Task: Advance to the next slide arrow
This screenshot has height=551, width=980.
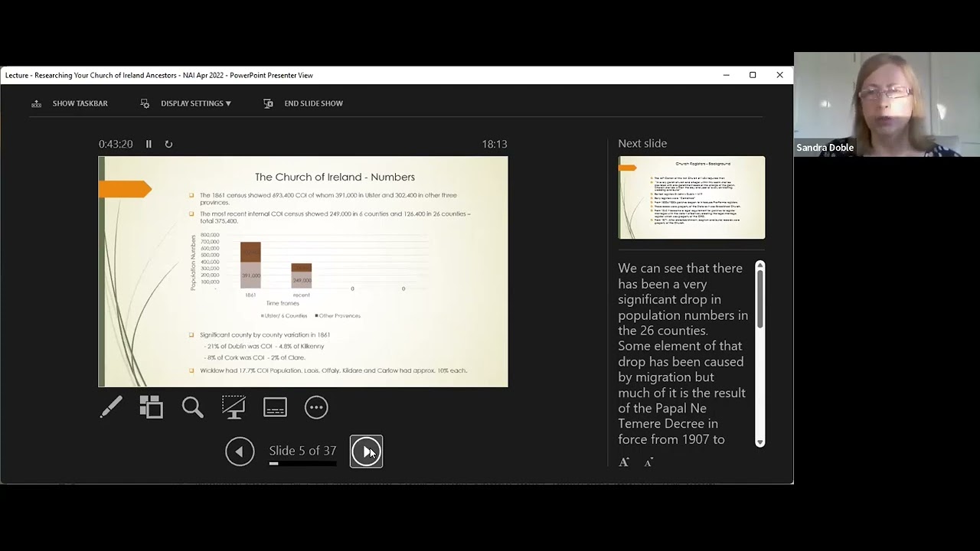Action: 366,452
